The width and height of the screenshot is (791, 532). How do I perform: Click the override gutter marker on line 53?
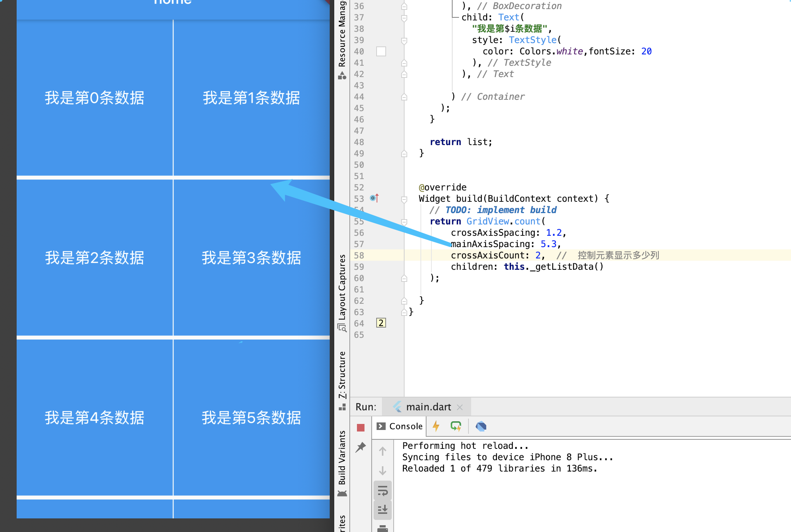pos(374,198)
